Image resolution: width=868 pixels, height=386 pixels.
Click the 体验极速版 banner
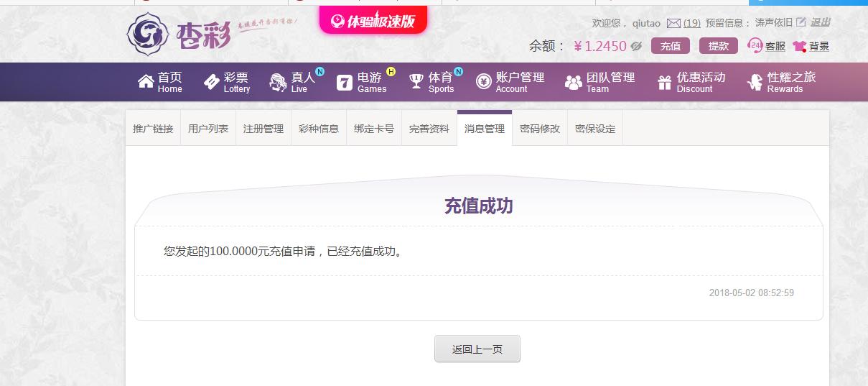tap(373, 20)
